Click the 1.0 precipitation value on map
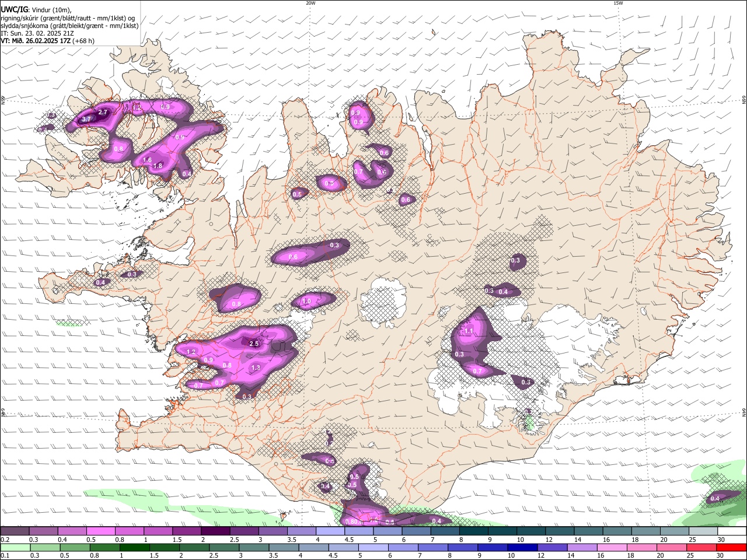This screenshot has height=560, width=747. [x=307, y=302]
